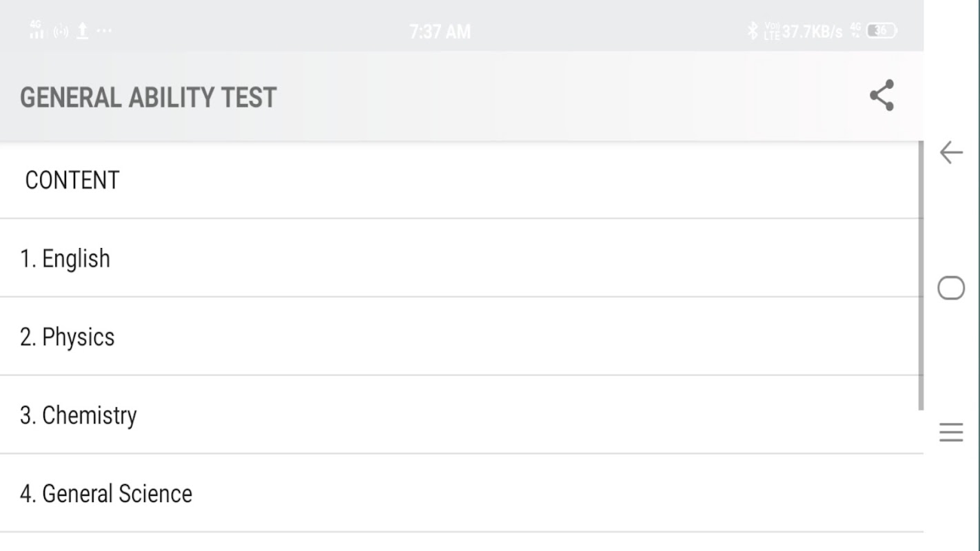The width and height of the screenshot is (980, 551).
Task: Click the vertical scrollbar of the list
Action: tap(921, 275)
